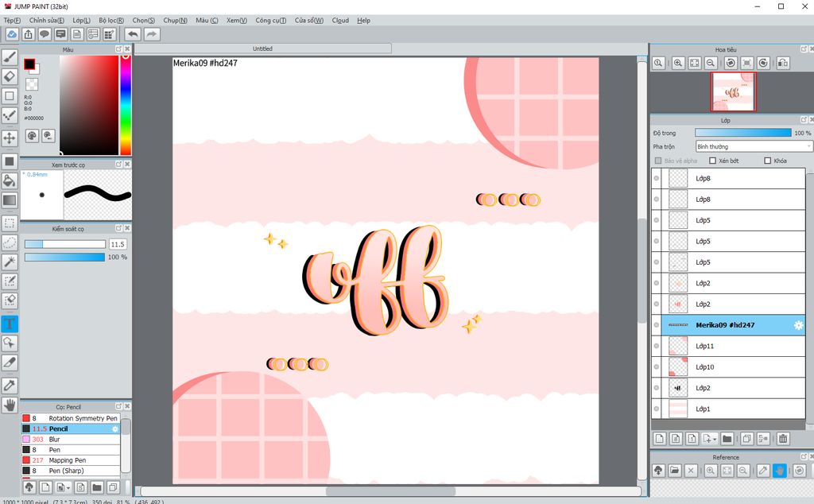Click the Navigator preview thumbnail

click(x=733, y=92)
